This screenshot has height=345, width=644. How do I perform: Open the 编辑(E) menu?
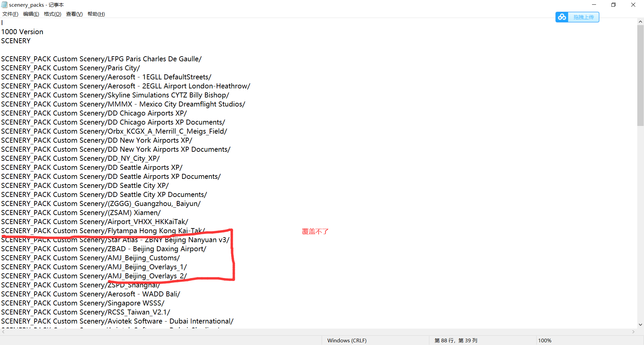point(31,14)
